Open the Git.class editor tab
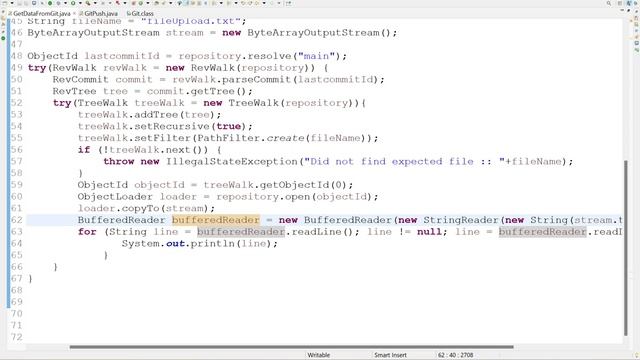This screenshot has height=360, width=640. click(x=142, y=13)
